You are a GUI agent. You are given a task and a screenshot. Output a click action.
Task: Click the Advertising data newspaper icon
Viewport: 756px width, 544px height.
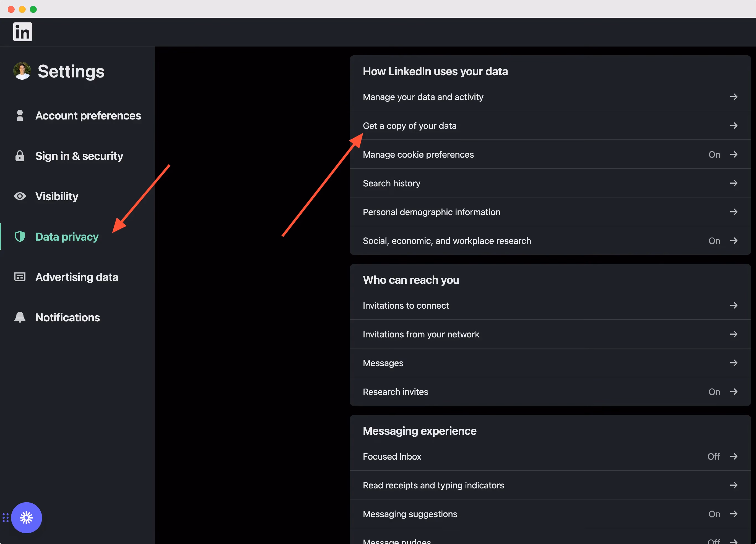click(20, 277)
